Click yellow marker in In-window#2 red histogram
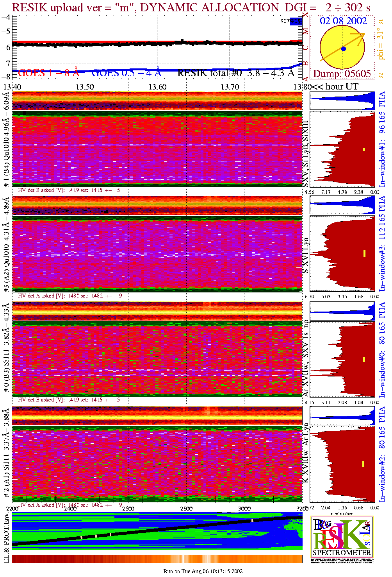This screenshot has height=577, width=392. coord(363,464)
